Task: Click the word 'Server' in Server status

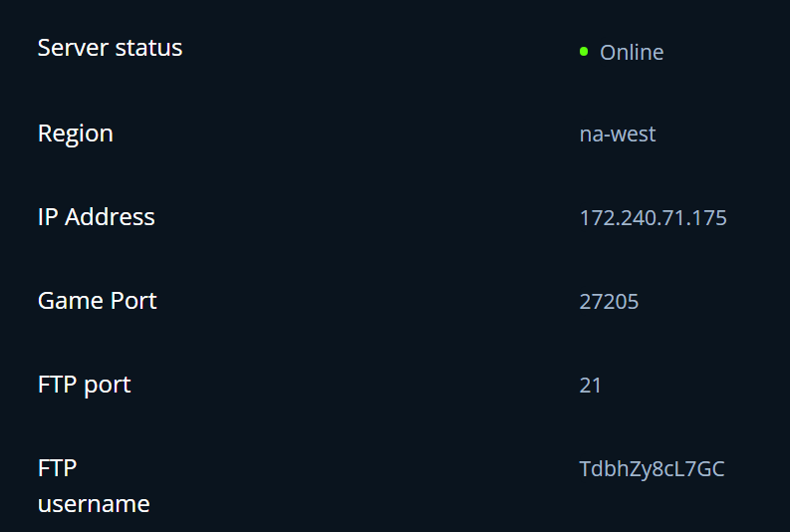Action: (73, 48)
